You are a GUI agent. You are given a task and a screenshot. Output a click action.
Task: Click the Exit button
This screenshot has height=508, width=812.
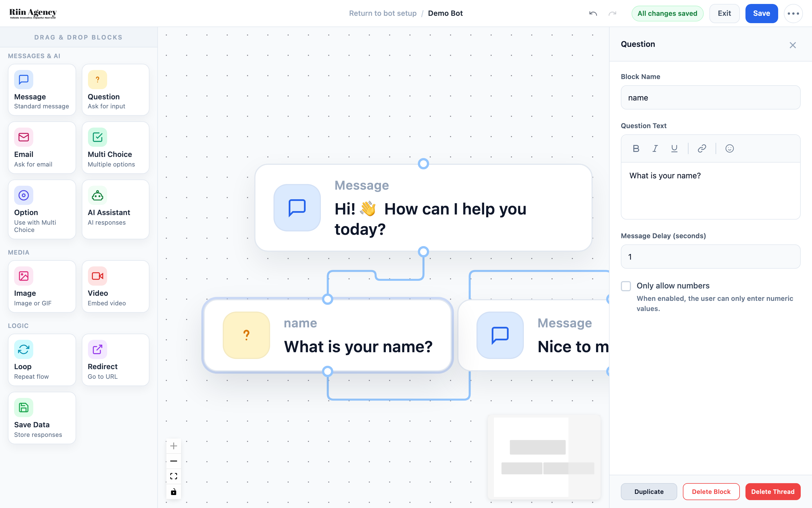point(724,14)
